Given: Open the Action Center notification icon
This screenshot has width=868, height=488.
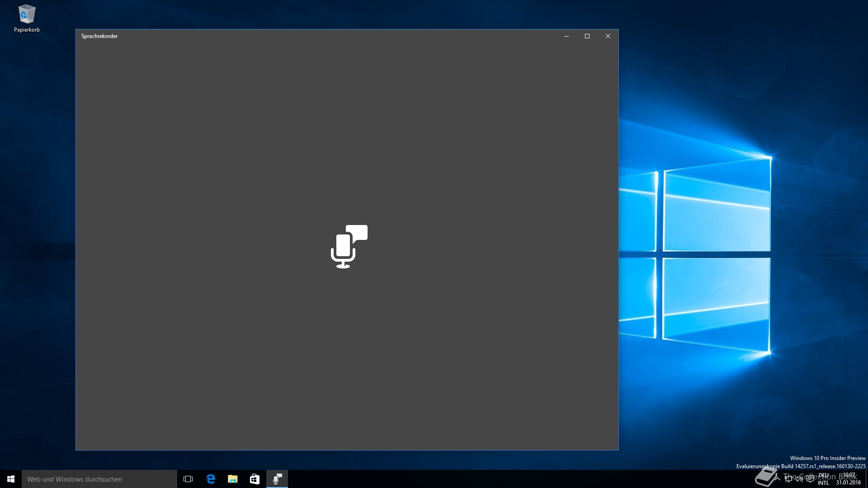Looking at the screenshot, I should (x=810, y=479).
